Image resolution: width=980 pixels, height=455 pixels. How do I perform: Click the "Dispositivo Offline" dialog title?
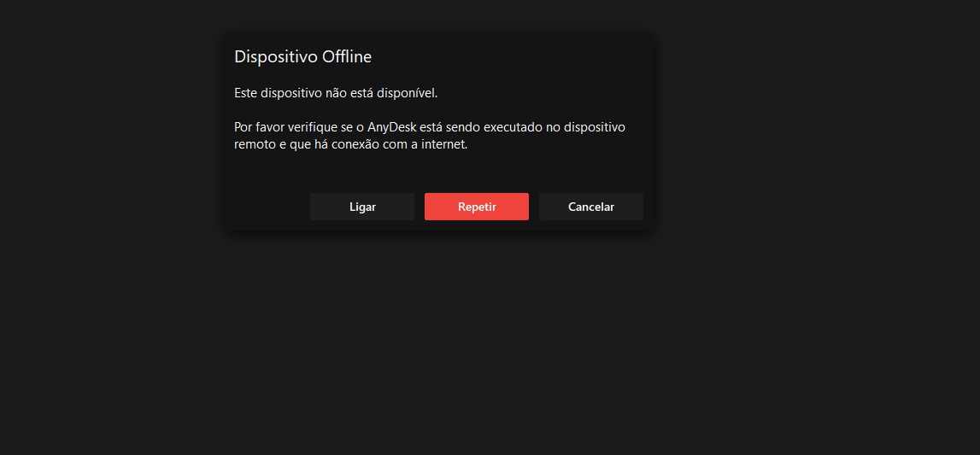302,57
